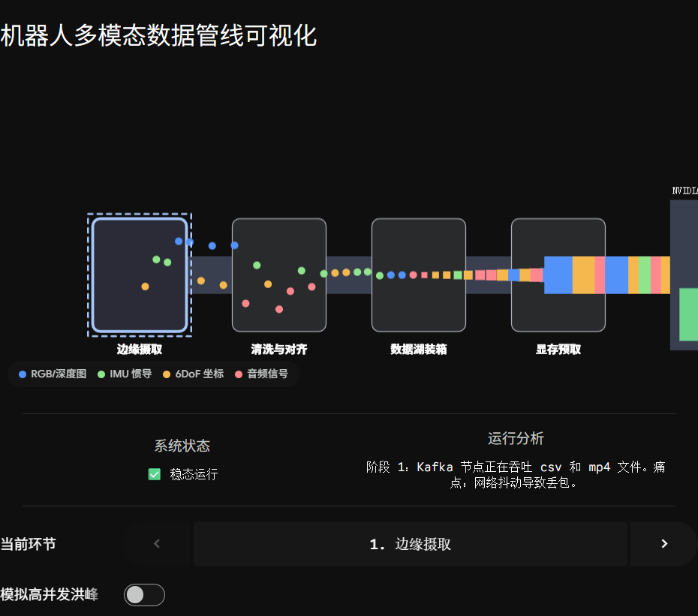The width and height of the screenshot is (698, 616).
Task: Select the 显存预取 stage box
Action: pos(558,275)
